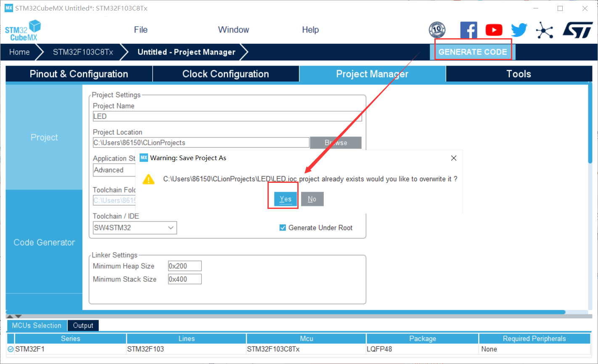Click the Browse button for Project Location
This screenshot has height=364, width=598.
point(336,143)
